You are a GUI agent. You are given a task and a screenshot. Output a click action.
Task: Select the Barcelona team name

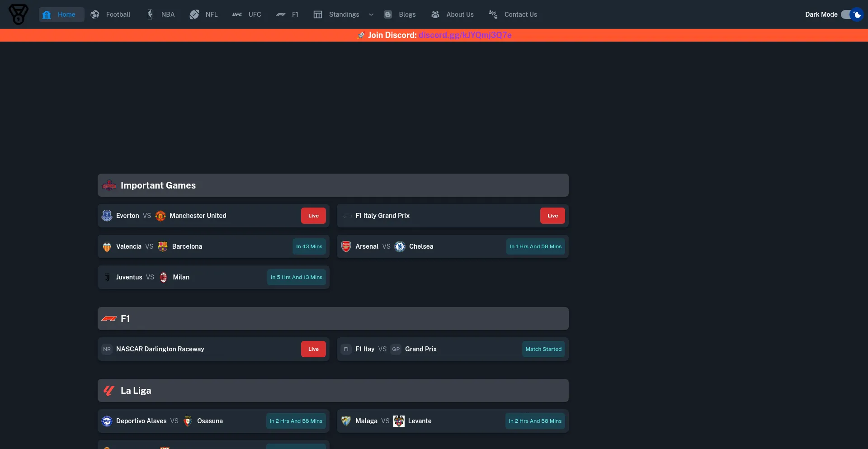(x=187, y=246)
